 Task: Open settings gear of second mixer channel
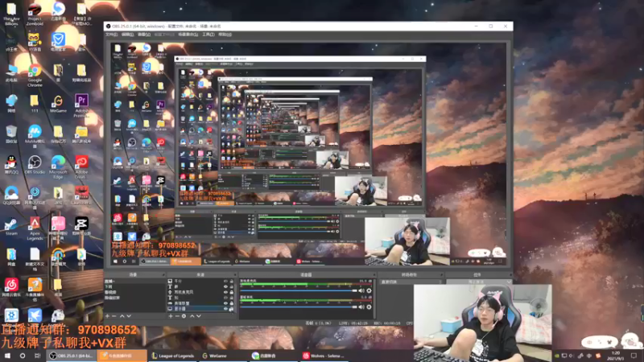(369, 306)
